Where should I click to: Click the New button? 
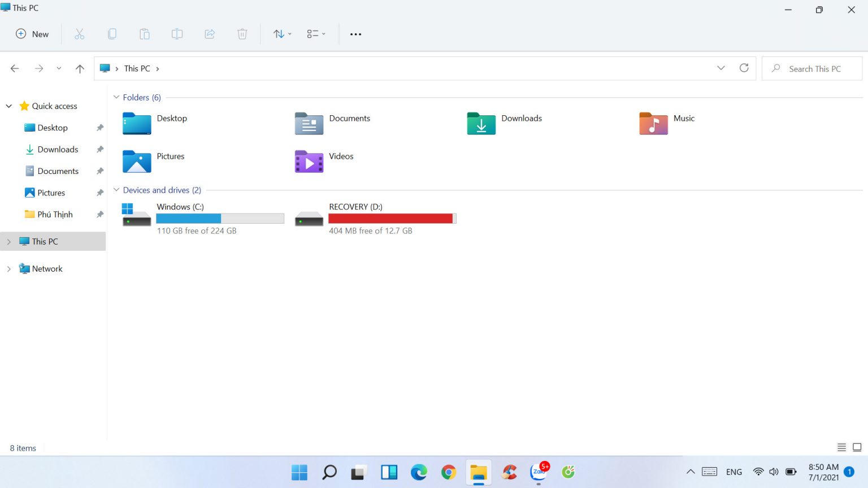click(x=32, y=34)
